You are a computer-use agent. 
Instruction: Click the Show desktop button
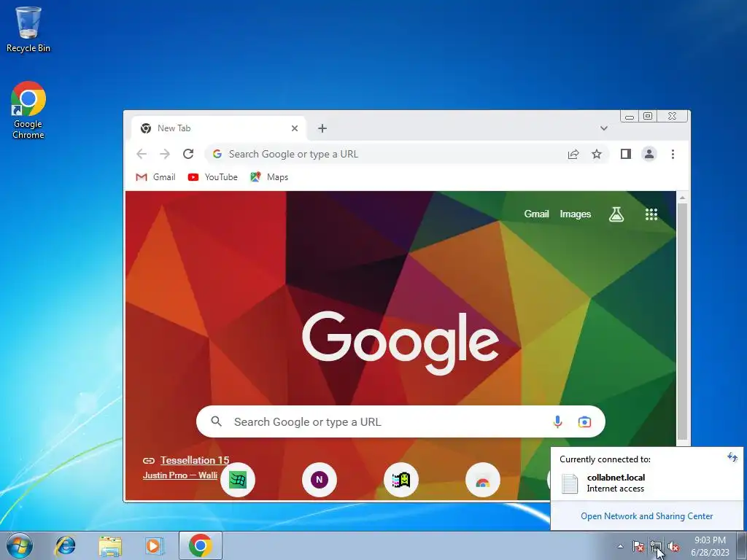pos(741,545)
